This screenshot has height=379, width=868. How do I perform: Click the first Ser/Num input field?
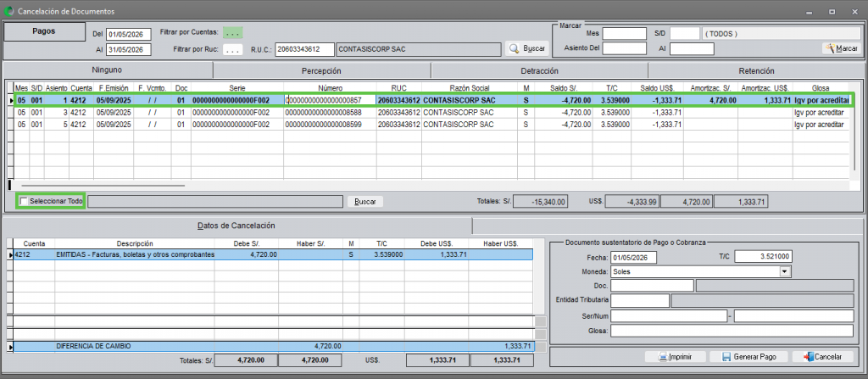pos(668,315)
